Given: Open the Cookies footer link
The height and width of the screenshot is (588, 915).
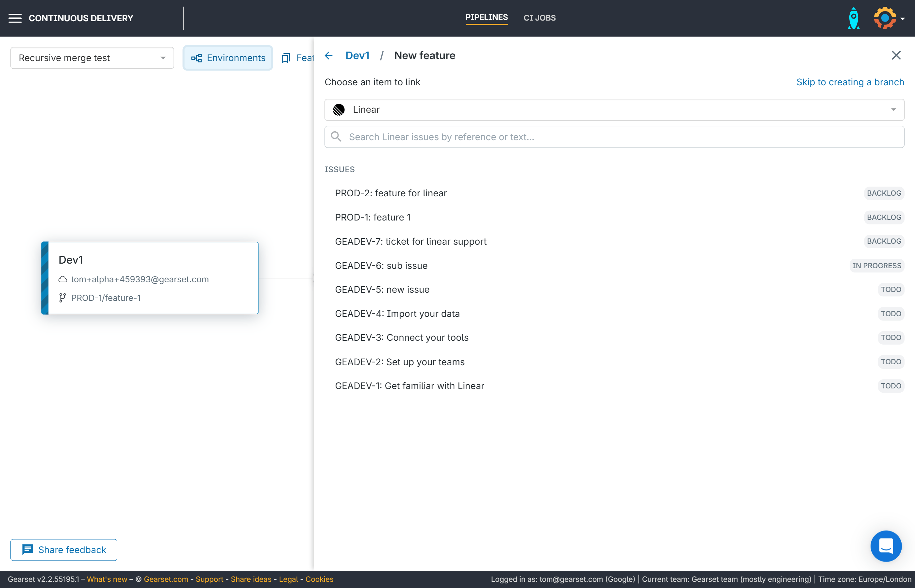Looking at the screenshot, I should 319,579.
